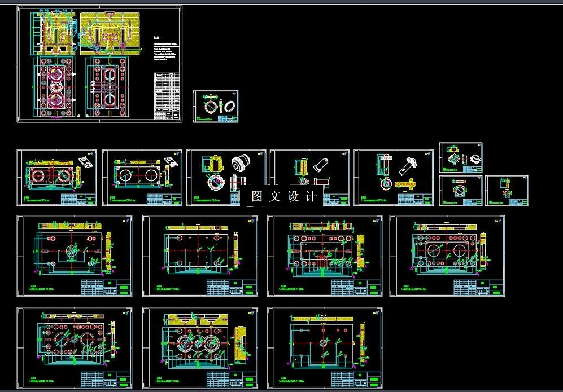Select the right plan view in assembly sheet

click(x=108, y=87)
